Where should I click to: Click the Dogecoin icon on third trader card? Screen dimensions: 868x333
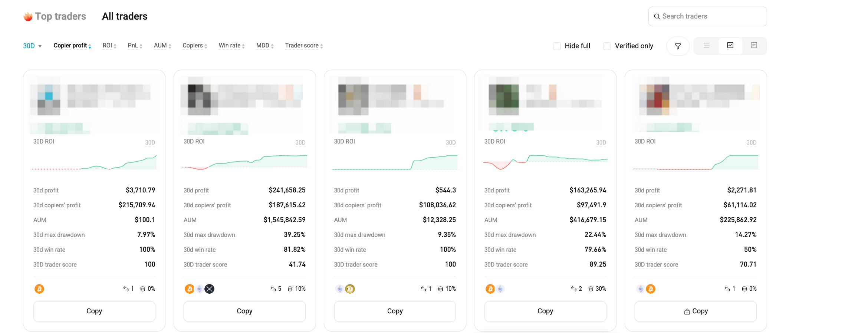350,289
